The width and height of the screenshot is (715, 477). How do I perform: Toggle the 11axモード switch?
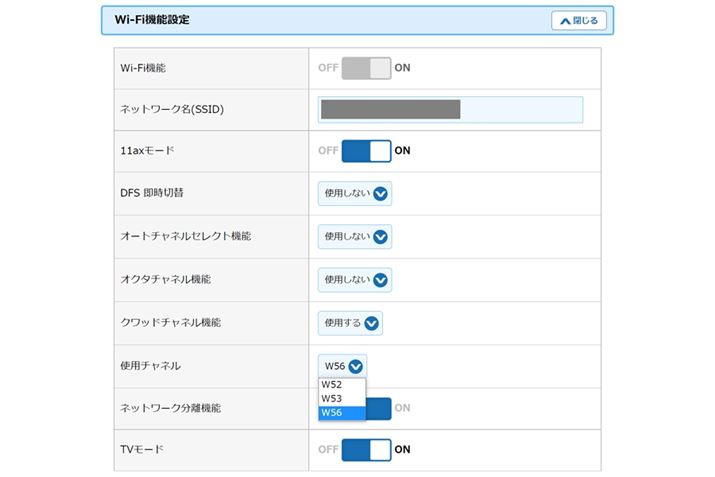365,151
